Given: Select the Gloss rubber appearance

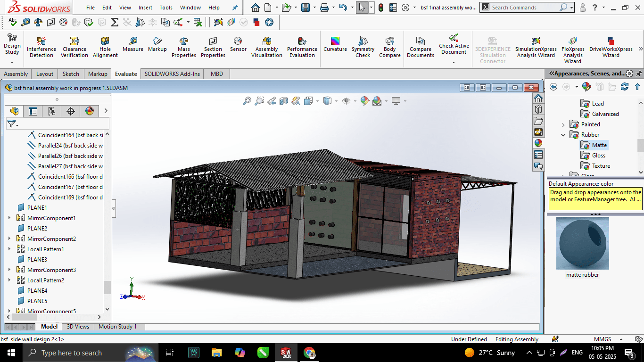Looking at the screenshot, I should click(598, 156).
